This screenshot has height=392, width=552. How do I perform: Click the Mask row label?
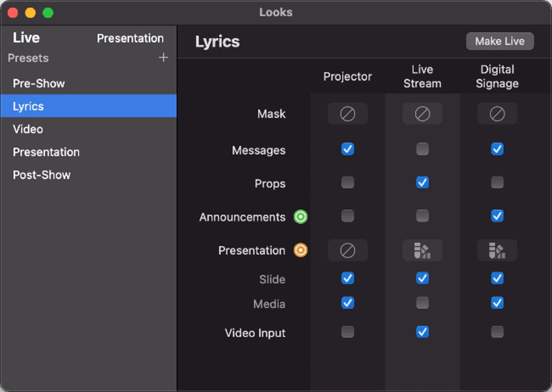(x=271, y=114)
